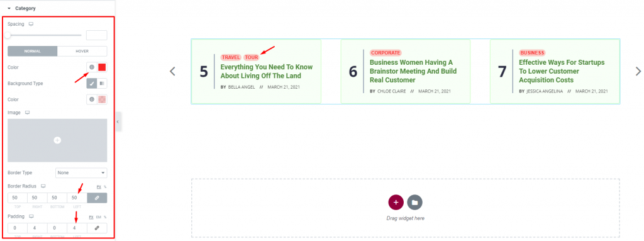The image size is (644, 241).
Task: Click the global color globe icon for background Color
Action: [92, 99]
